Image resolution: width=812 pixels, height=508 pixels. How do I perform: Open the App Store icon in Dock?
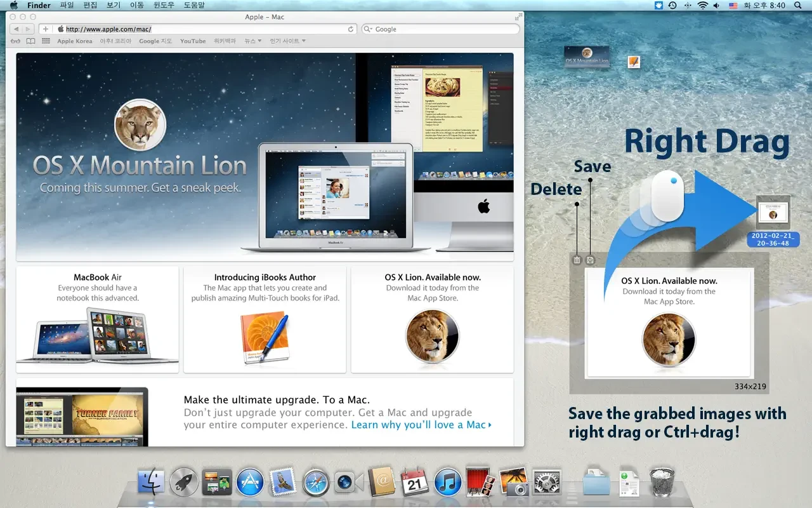pos(250,482)
